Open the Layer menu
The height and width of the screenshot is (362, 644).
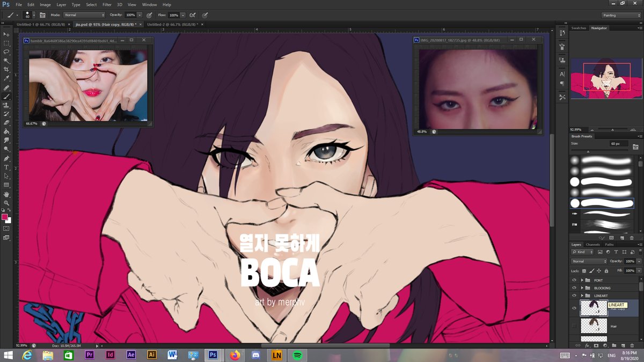coord(61,4)
